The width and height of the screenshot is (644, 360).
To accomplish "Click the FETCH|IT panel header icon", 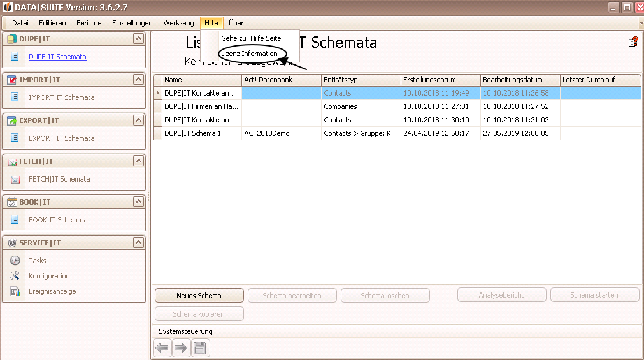I will [x=12, y=161].
